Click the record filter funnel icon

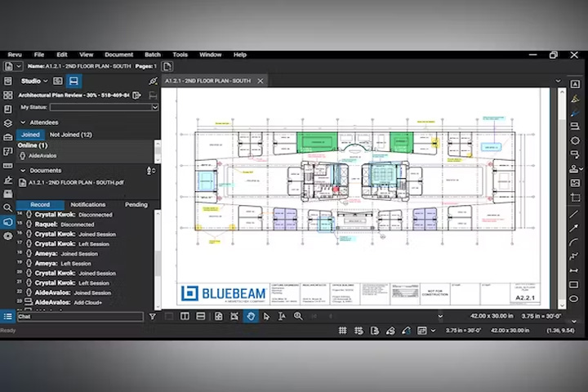[153, 317]
